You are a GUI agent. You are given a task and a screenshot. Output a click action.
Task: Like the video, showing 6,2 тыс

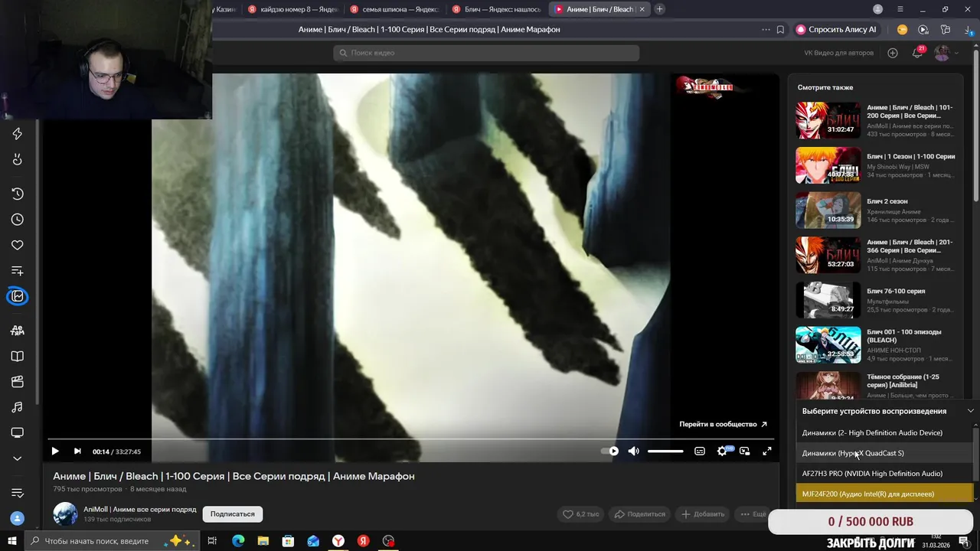[581, 514]
